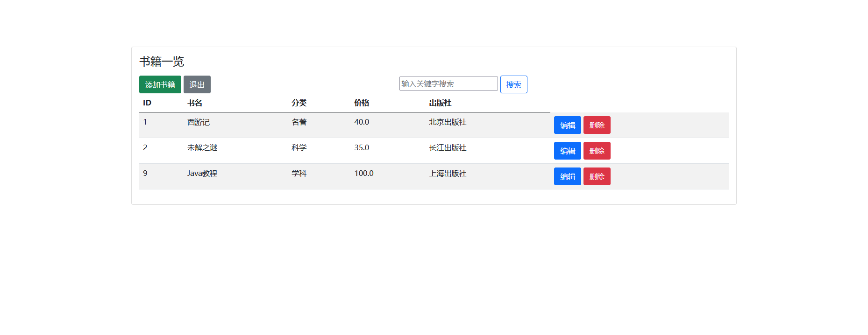The image size is (868, 335).
Task: Click the publisher 长江出版社
Action: click(x=448, y=147)
